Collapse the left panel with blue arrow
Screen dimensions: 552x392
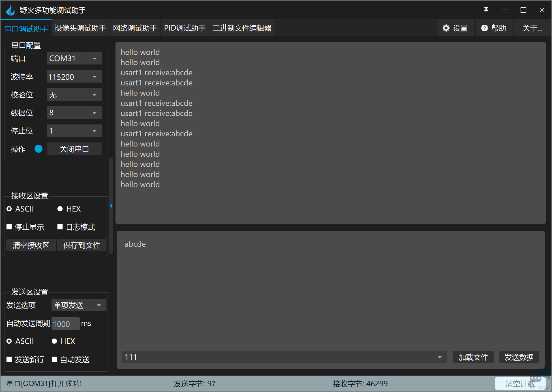click(111, 206)
